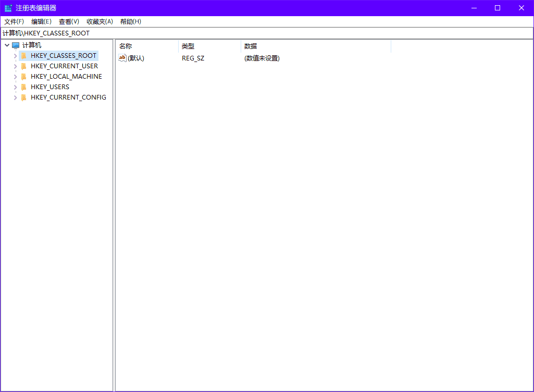The width and height of the screenshot is (534, 392).
Task: Click the HKEY_LOCAL_MACHINE folder icon
Action: pyautogui.click(x=23, y=77)
